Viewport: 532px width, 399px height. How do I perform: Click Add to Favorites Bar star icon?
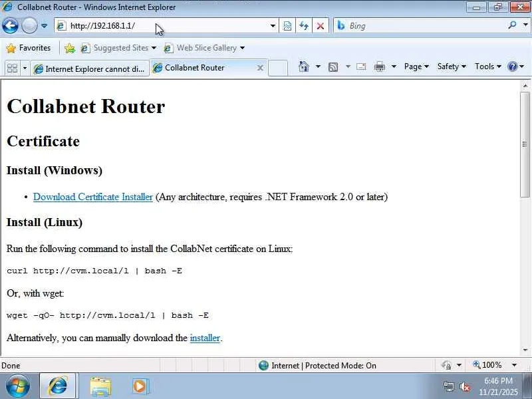click(70, 48)
